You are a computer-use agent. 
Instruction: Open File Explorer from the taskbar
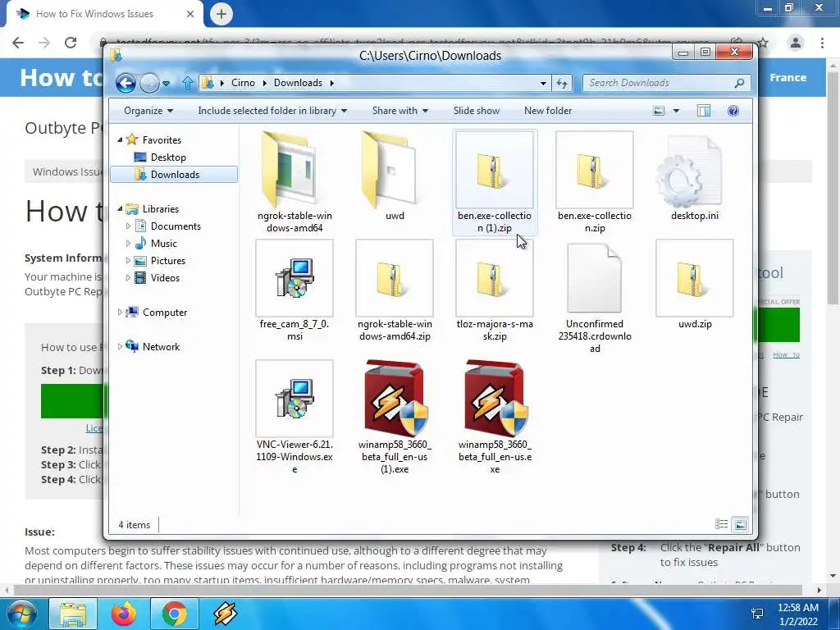pos(73,614)
